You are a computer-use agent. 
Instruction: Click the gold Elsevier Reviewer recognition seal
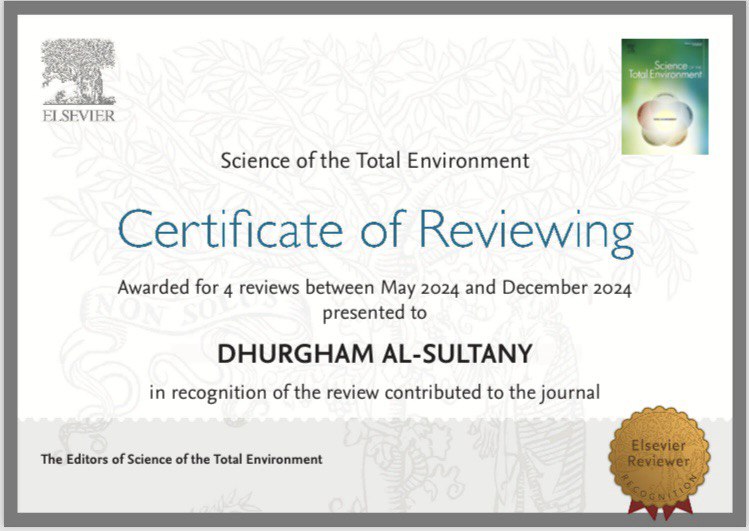click(660, 463)
